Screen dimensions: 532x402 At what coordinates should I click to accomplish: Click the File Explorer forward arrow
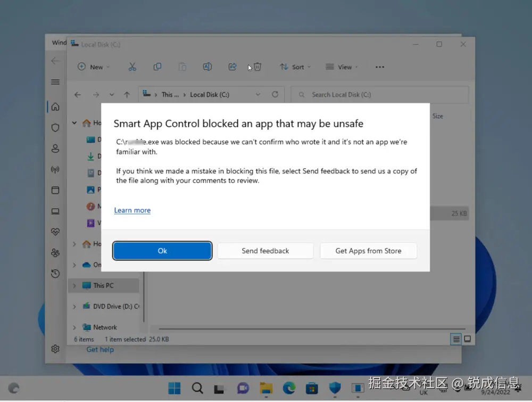[96, 95]
